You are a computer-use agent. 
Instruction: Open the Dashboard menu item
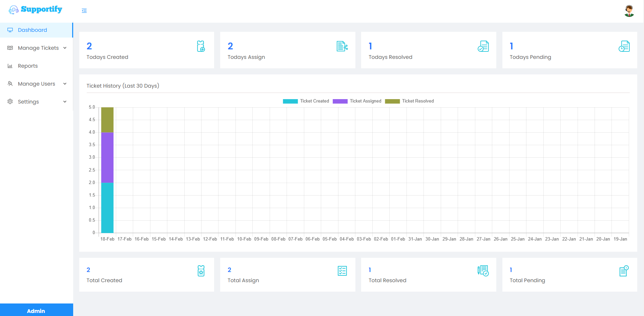tap(33, 30)
